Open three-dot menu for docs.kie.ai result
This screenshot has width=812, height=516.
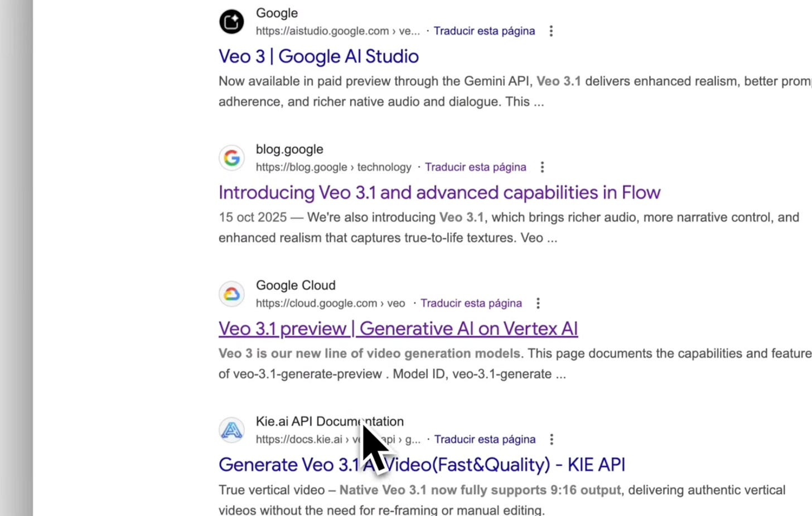(552, 439)
